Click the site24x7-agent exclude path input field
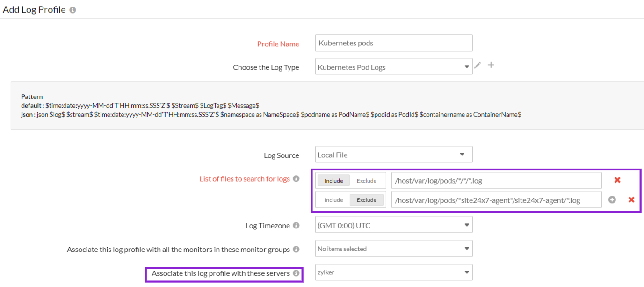644x287 pixels. [496, 199]
